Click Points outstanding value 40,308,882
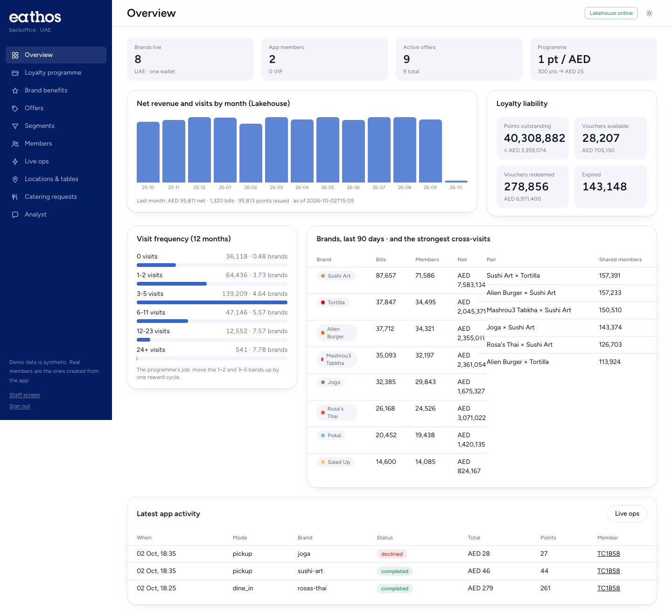The image size is (672, 616). 534,138
